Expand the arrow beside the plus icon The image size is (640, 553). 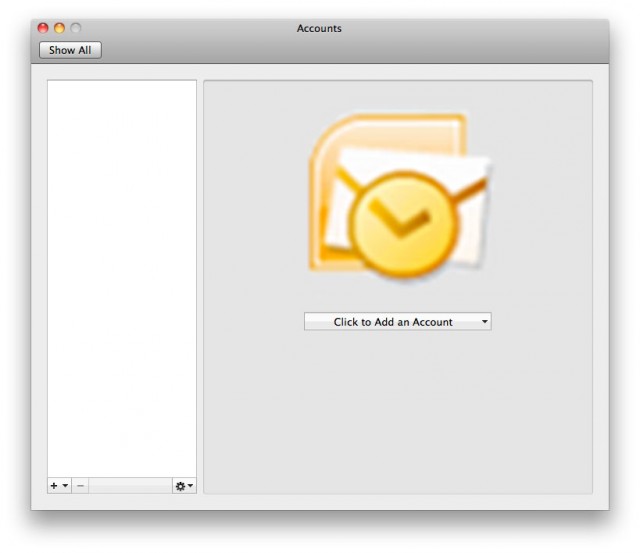point(65,486)
